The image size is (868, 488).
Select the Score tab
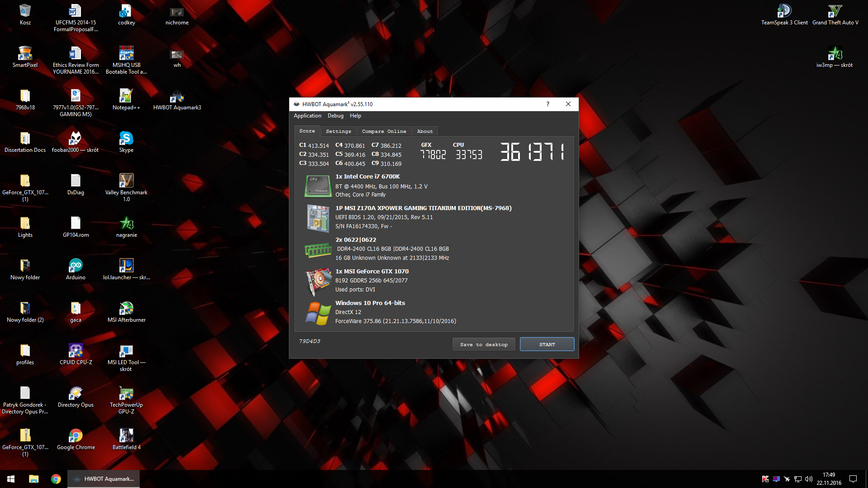(307, 131)
